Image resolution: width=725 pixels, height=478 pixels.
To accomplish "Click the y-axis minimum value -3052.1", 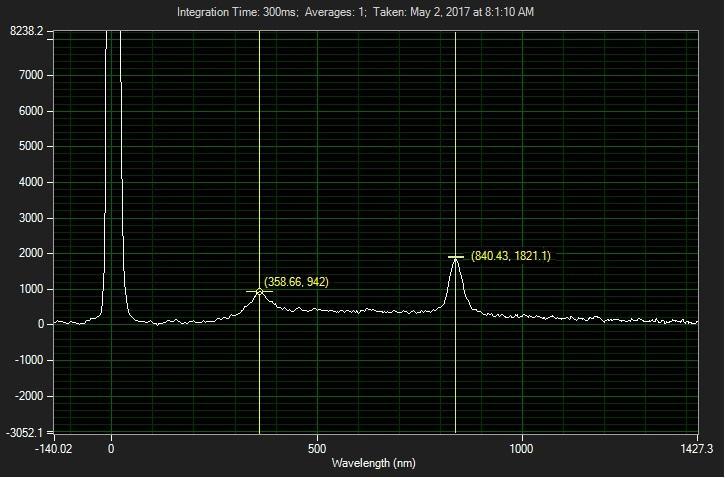I will click(24, 433).
